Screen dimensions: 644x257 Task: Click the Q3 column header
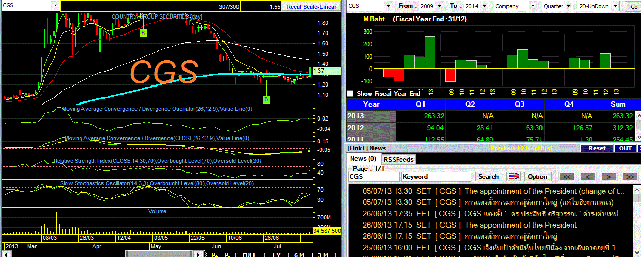(519, 104)
